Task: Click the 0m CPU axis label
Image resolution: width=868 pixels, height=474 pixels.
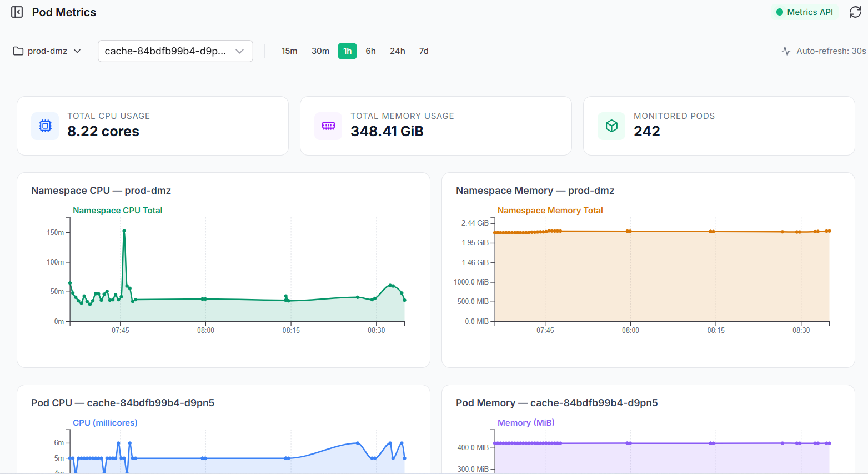Action: [x=59, y=322]
